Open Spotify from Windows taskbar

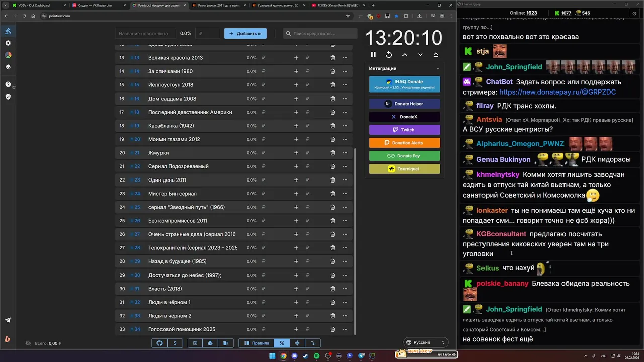pos(316,356)
